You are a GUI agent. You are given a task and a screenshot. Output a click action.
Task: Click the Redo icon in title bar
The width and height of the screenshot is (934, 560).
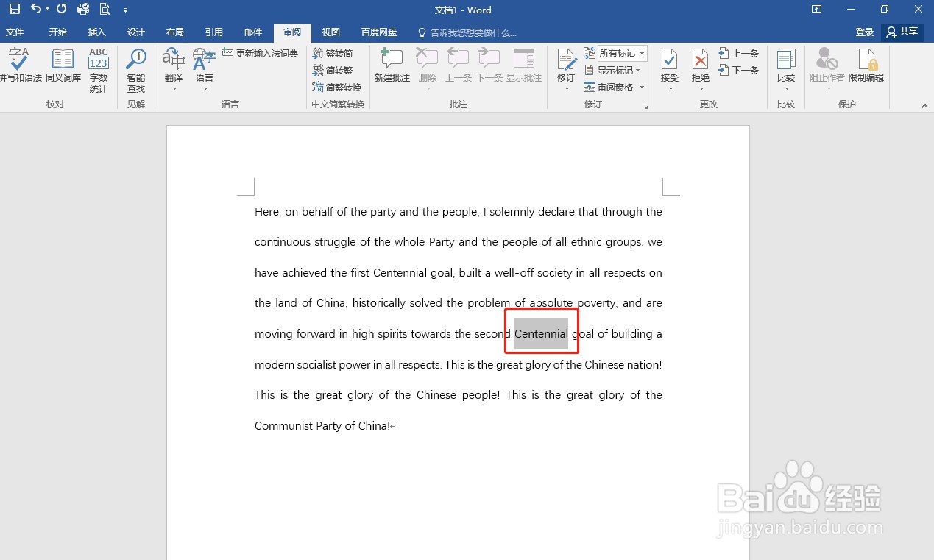(x=61, y=10)
